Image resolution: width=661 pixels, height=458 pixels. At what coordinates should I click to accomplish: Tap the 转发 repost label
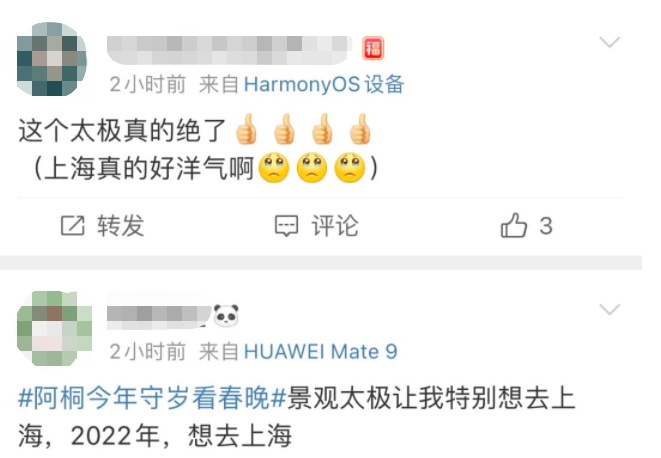coord(121,226)
